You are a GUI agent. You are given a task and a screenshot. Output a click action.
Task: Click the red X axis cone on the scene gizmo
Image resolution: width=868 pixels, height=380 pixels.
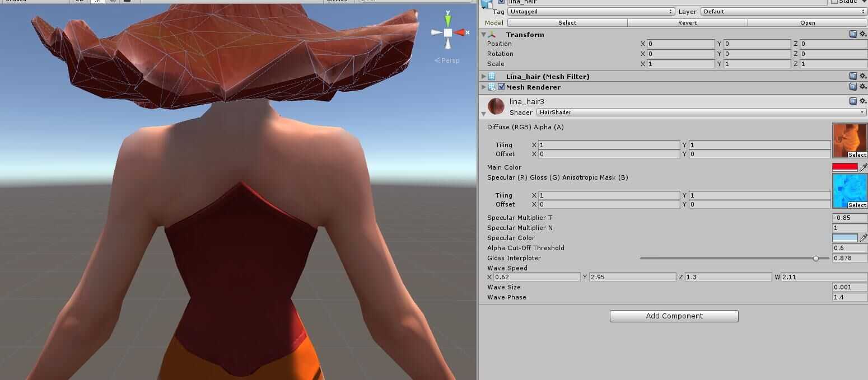pos(460,32)
